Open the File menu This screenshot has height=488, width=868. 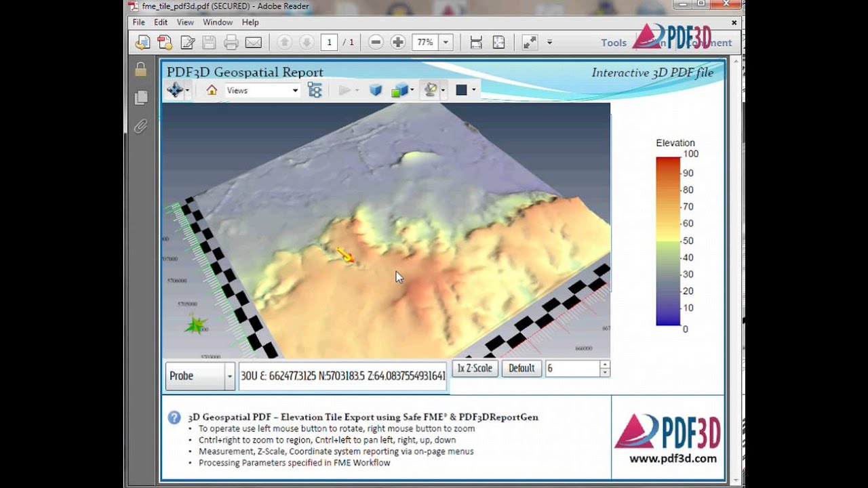138,22
